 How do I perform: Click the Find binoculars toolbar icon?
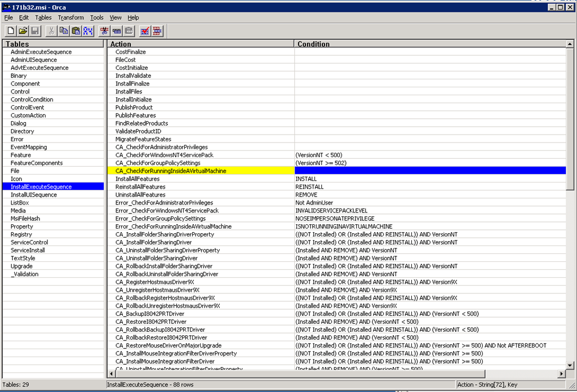(88, 31)
